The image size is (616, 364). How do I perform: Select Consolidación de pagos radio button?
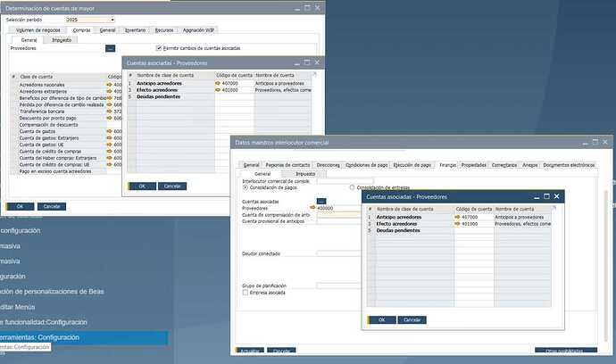click(246, 187)
